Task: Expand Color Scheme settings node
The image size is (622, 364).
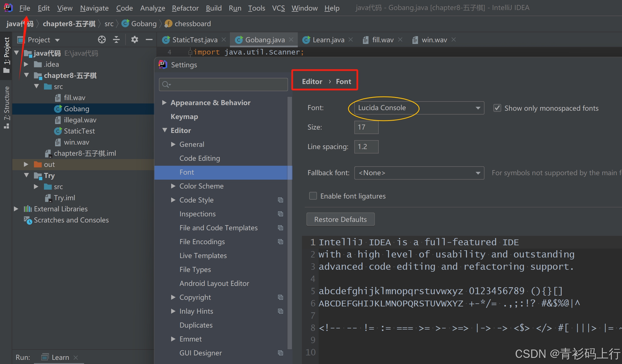Action: click(173, 186)
